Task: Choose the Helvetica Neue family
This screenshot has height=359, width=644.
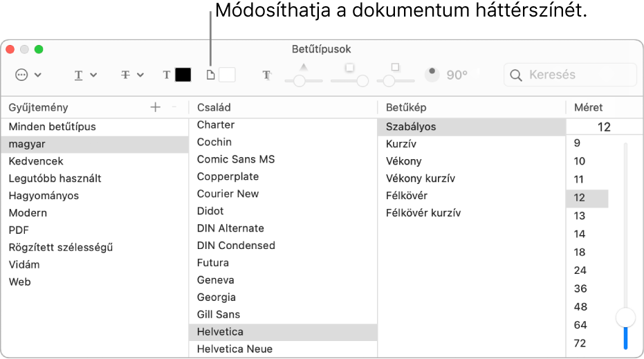Action: point(283,349)
